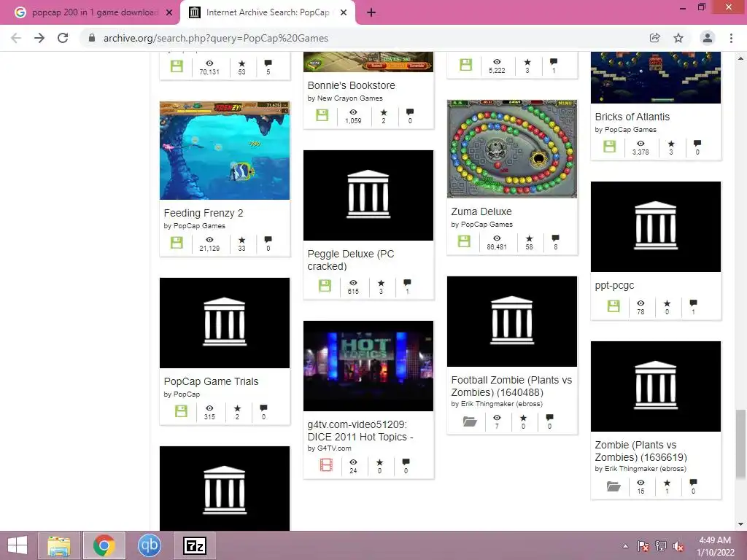Close the 'popcap 200 in 1 game download' tab
Viewport: 747px width, 560px height.
[x=169, y=12]
